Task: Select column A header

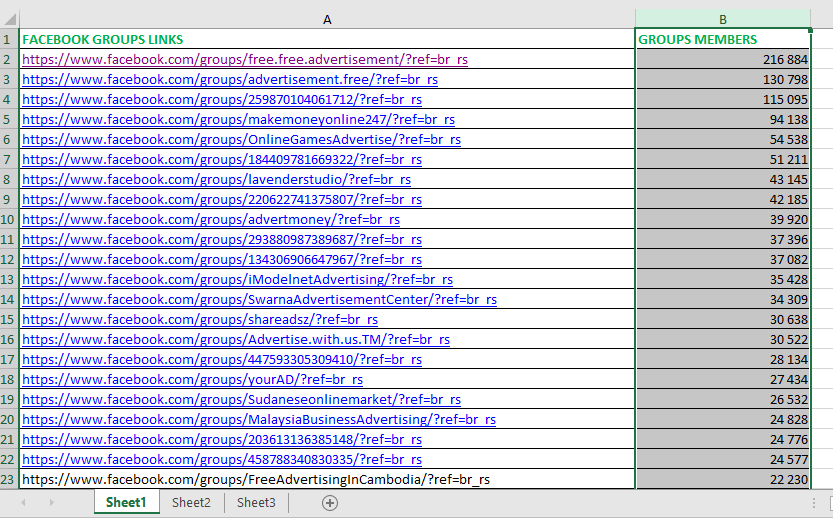Action: point(327,20)
